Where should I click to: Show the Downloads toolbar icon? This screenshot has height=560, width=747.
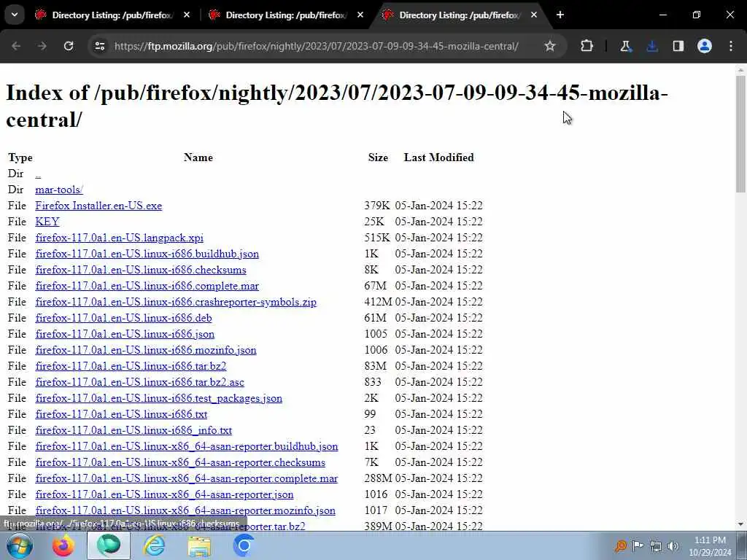tap(652, 46)
